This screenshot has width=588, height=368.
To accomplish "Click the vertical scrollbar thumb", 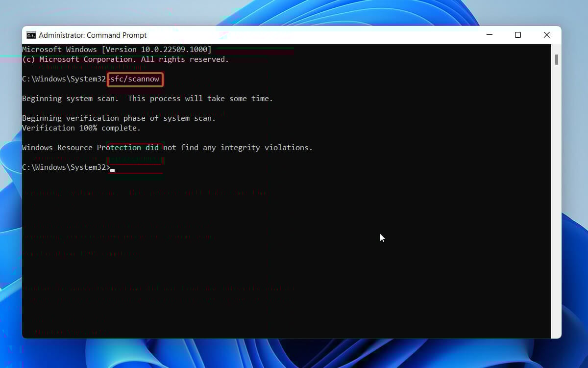I will point(557,59).
